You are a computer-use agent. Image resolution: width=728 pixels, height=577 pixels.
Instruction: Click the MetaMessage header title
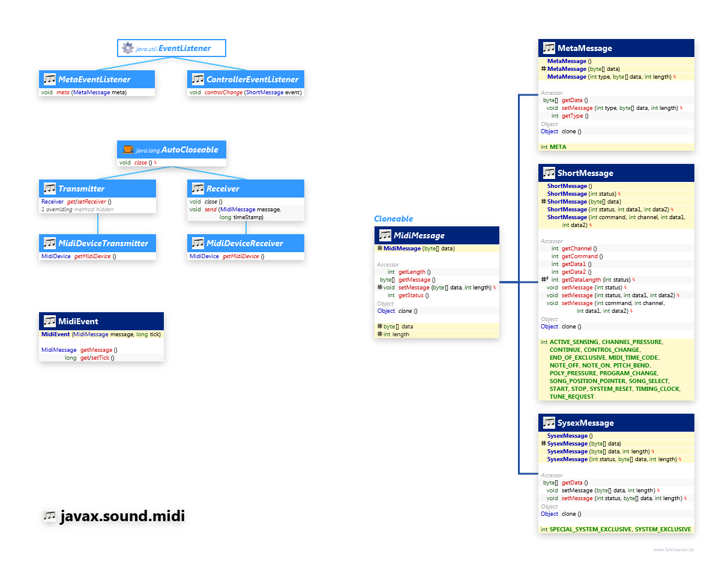point(585,48)
